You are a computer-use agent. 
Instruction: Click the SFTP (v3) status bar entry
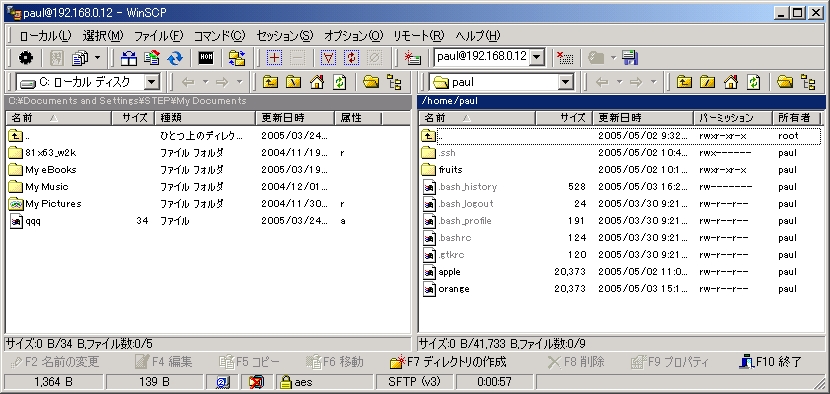coord(413,382)
